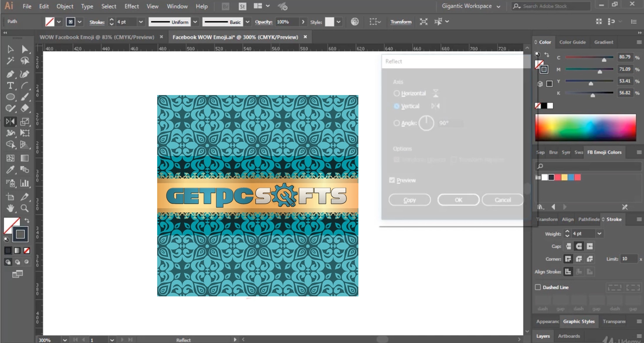Select the Paintbrush tool

[25, 97]
